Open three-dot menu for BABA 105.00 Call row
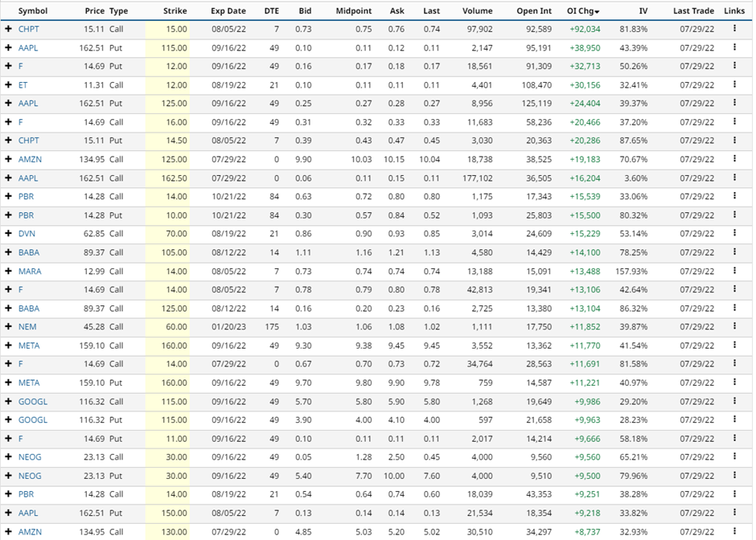Screen dimensions: 756x540 coord(734,252)
